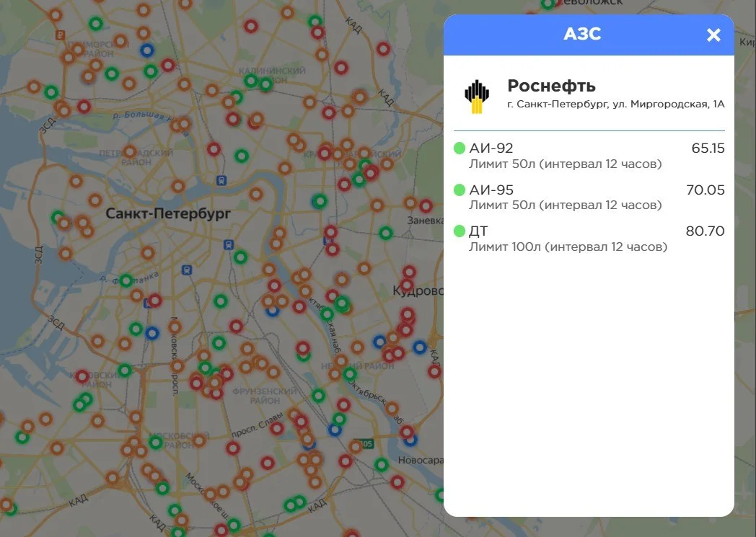
Task: Click the Санкт-Петербург city label on the map
Action: click(168, 213)
